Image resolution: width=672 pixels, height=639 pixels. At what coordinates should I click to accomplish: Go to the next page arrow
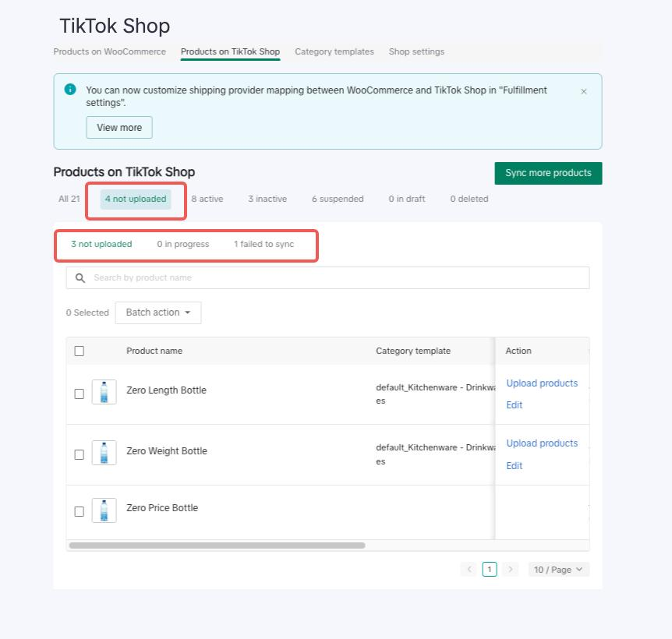pos(510,570)
